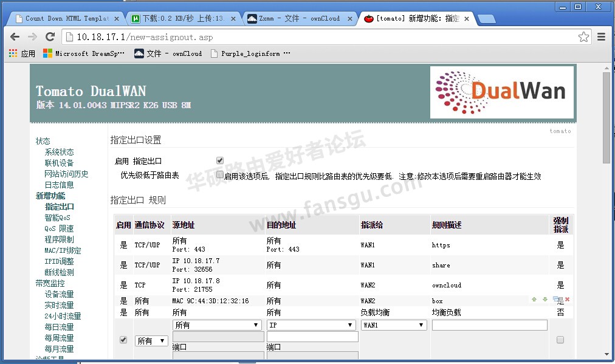
Task: Close the download speed tab
Action: tap(233, 18)
